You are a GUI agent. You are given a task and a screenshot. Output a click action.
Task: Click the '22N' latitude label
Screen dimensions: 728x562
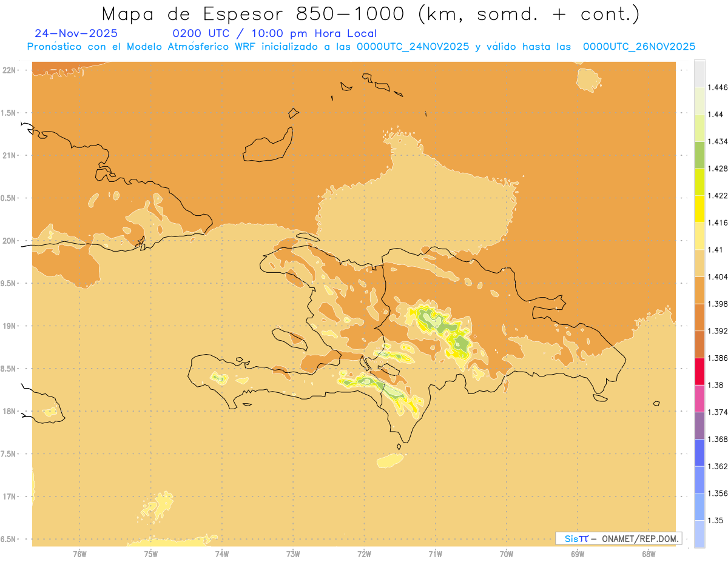[10, 70]
